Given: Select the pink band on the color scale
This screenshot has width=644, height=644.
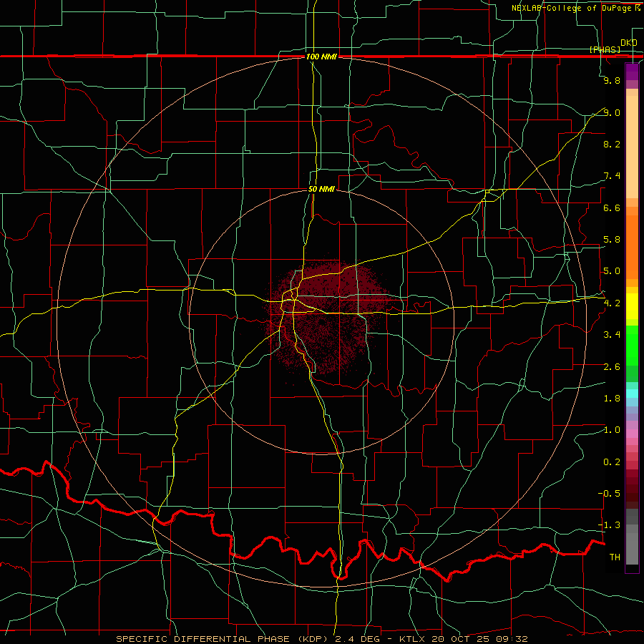Looking at the screenshot, I should [632, 434].
